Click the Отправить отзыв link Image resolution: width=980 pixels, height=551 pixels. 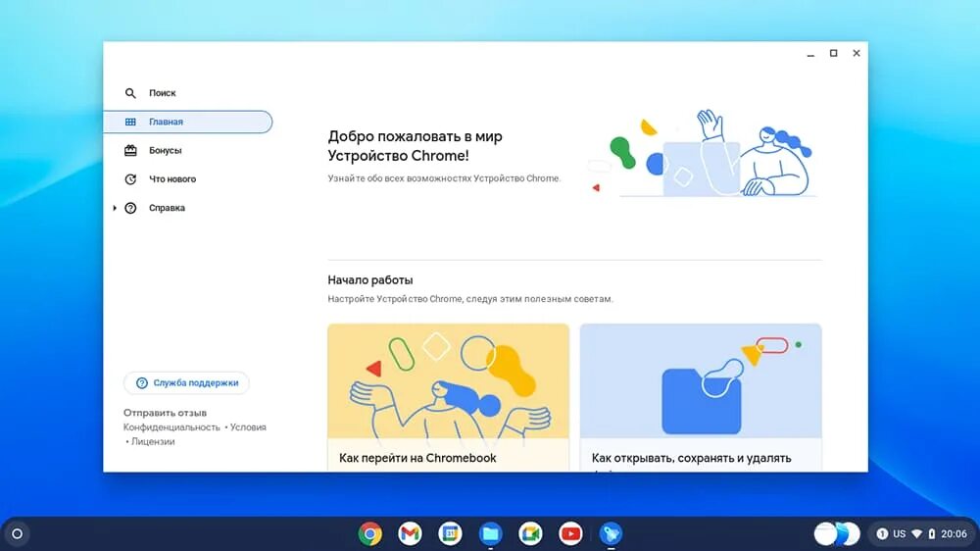tap(165, 413)
